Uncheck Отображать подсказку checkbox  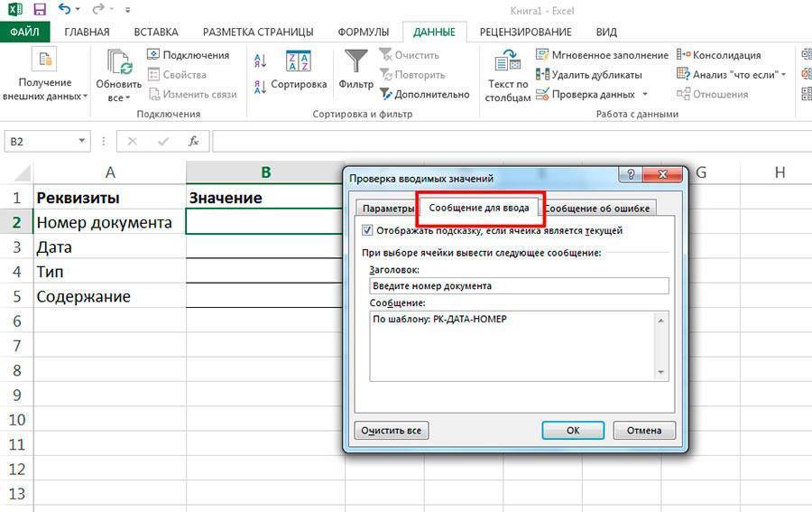point(366,230)
